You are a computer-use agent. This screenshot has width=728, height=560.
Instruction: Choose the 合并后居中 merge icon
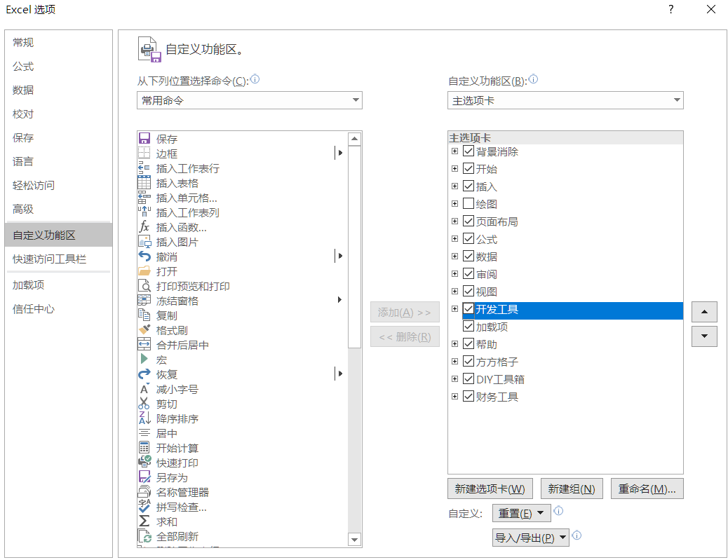[x=144, y=345]
